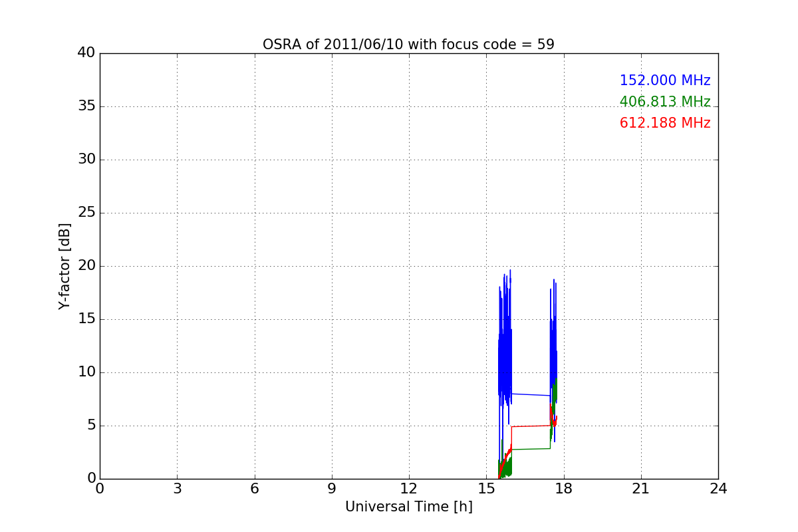Click the x-axis tick label 18
Screen dimensions: 798x532
563,489
